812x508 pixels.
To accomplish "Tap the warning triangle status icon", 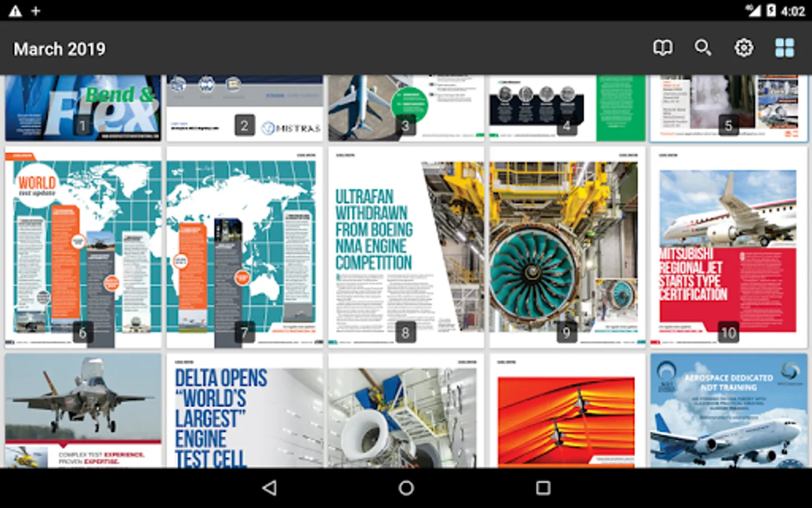I will [x=15, y=11].
